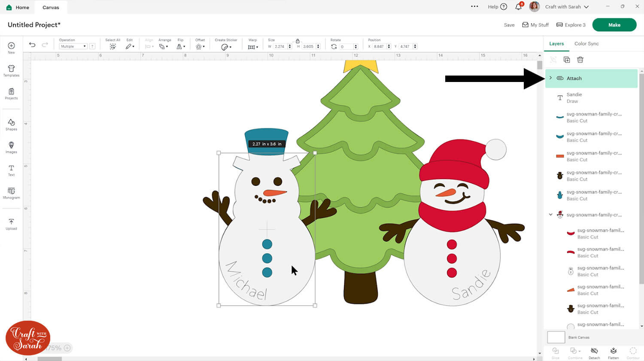
Task: Duplicate the selected layer
Action: (567, 60)
